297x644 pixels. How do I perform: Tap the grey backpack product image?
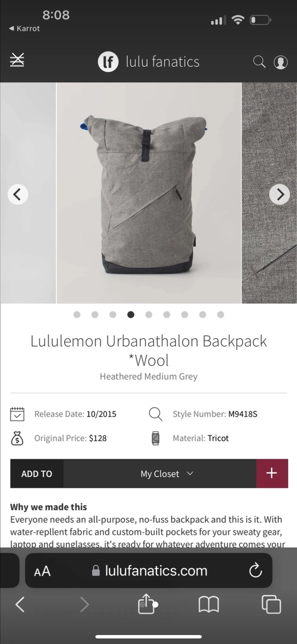point(149,193)
